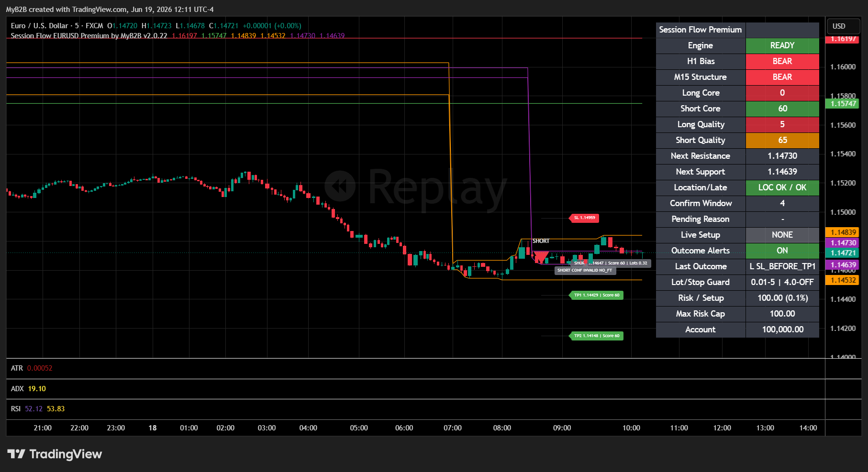Click the RSI value 53.83
Screen dimensions: 868x472
[x=56, y=409]
